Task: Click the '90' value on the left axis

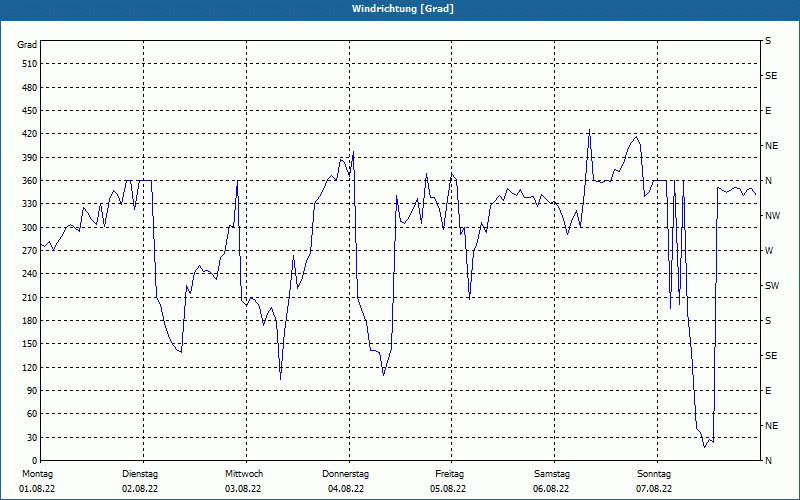Action: pyautogui.click(x=32, y=391)
